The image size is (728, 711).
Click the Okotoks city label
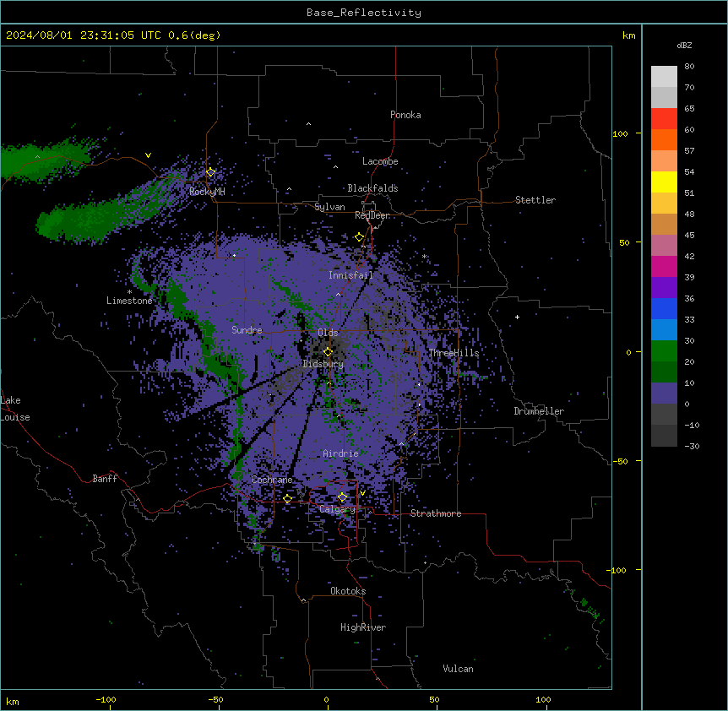(348, 591)
